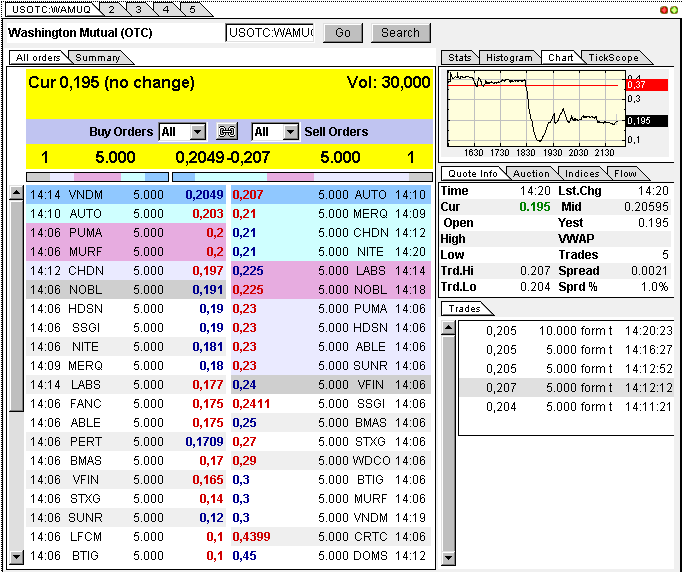Click trades list scrollbar down arrow
Viewport: 682px width, 572px height.
448,557
